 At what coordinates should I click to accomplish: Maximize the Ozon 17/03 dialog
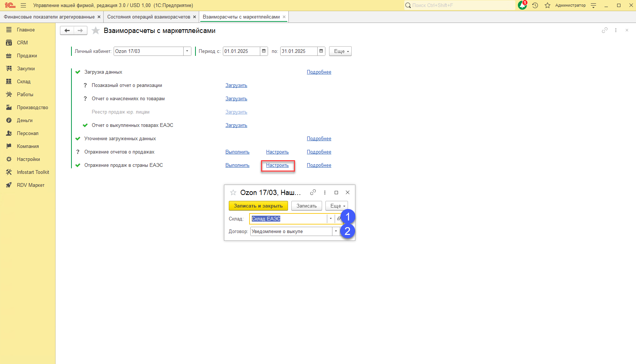pyautogui.click(x=336, y=192)
